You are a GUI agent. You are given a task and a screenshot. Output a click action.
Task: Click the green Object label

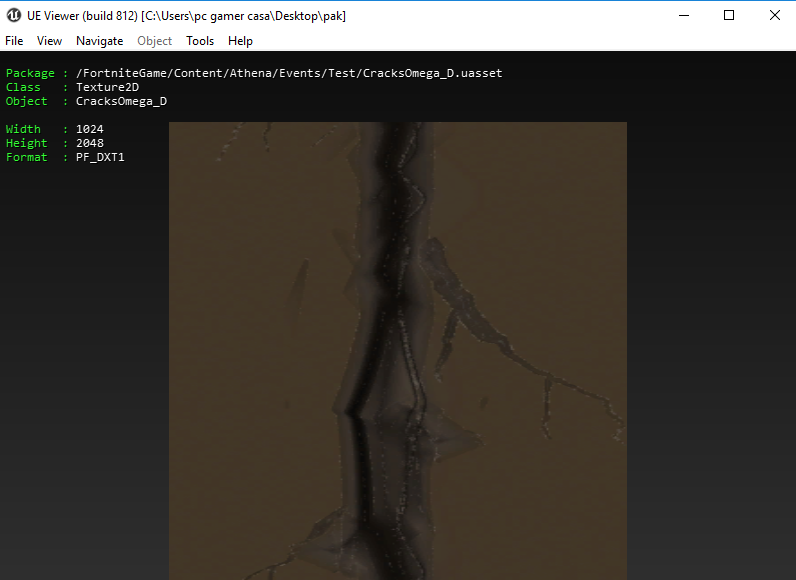click(x=26, y=101)
